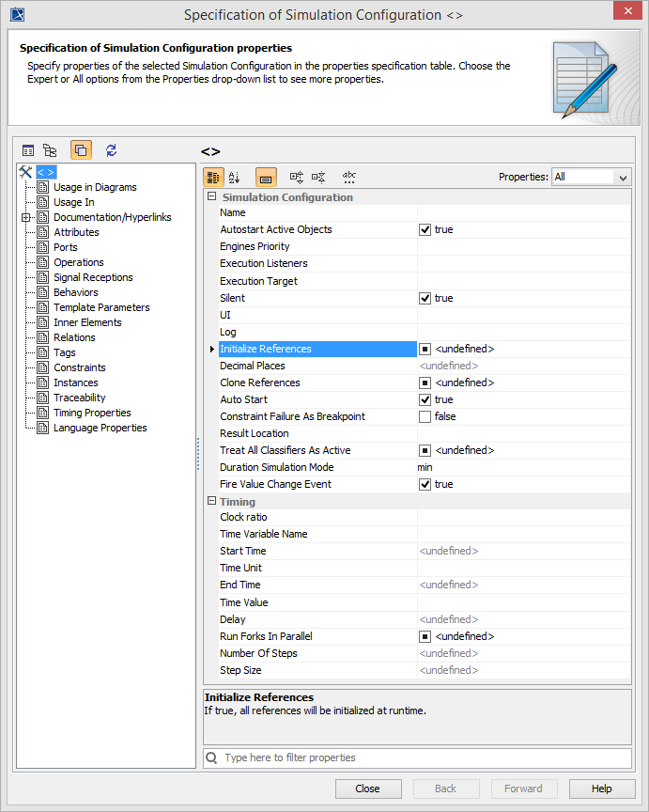This screenshot has height=812, width=649.
Task: Click the filter properties search field
Action: [x=423, y=757]
